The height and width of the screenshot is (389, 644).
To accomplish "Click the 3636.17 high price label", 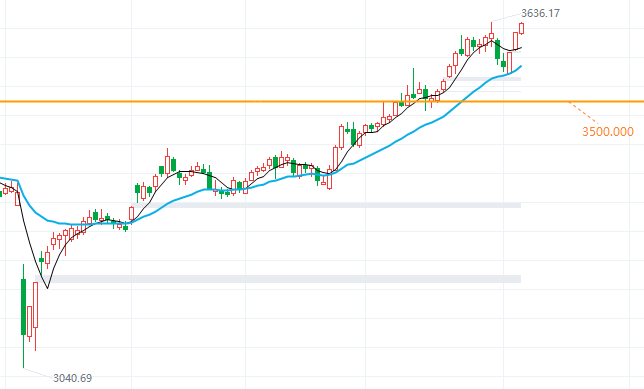I will (540, 13).
